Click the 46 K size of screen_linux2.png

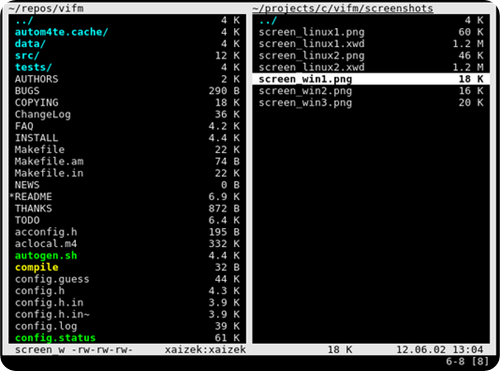tap(471, 55)
